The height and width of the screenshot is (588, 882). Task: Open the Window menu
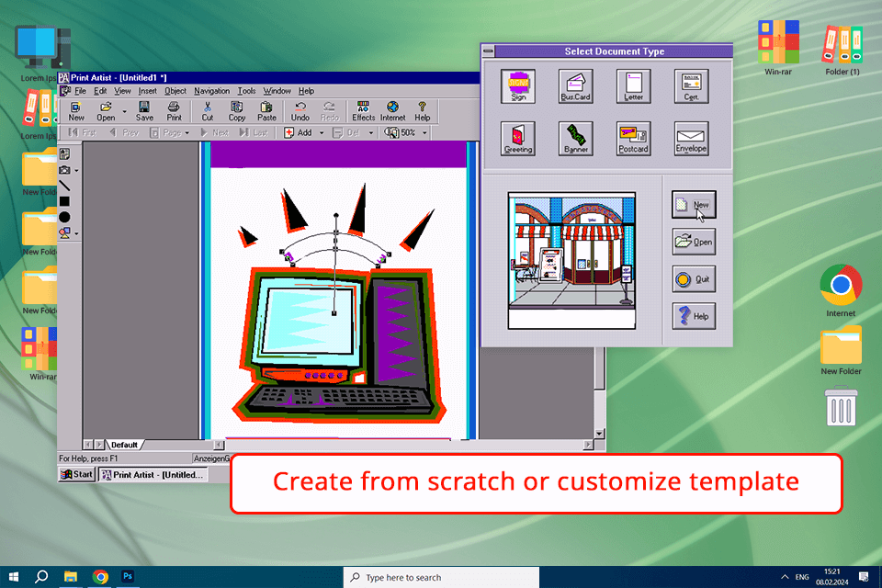coord(277,91)
